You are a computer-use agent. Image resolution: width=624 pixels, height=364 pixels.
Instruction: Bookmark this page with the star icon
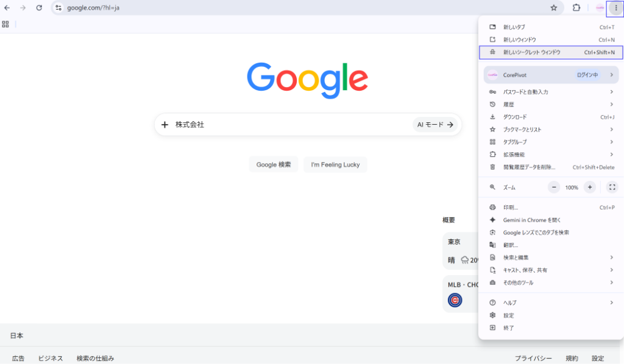tap(553, 7)
